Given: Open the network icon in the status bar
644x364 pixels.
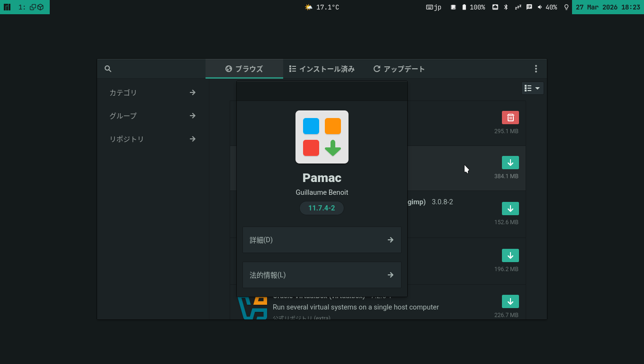Looking at the screenshot, I should tap(495, 7).
